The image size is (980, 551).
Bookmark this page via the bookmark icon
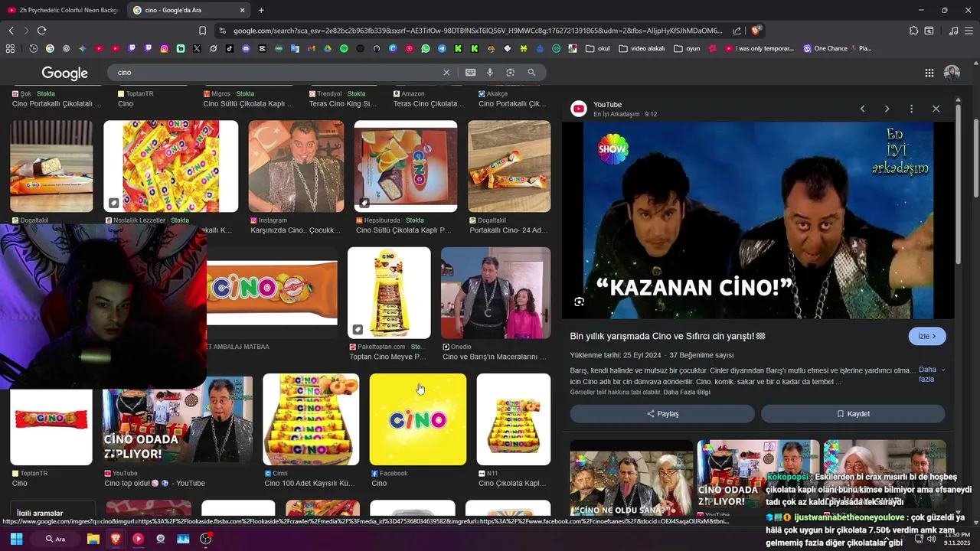(202, 31)
